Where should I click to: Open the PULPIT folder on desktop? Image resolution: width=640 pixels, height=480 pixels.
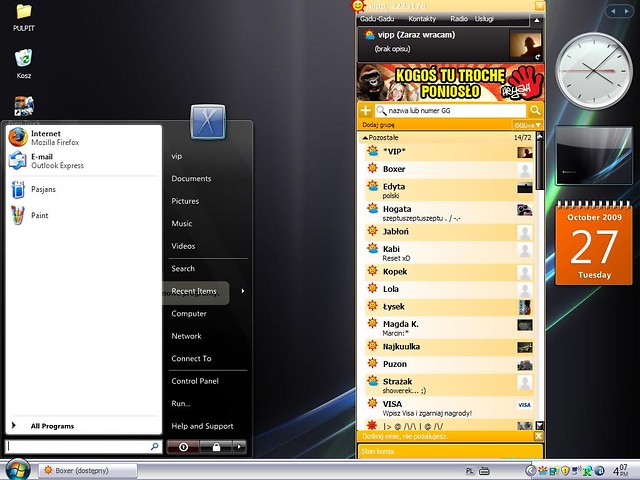[24, 17]
